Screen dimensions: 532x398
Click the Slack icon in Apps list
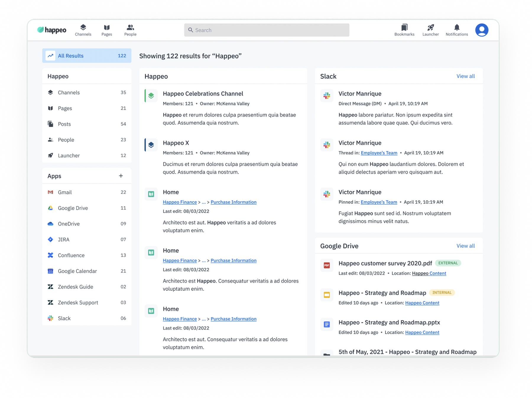[51, 318]
